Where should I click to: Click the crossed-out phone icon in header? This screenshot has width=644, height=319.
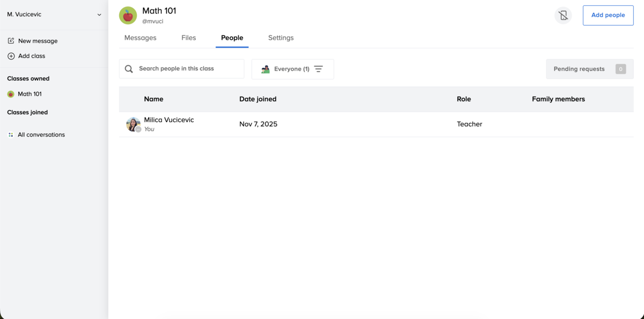[563, 16]
